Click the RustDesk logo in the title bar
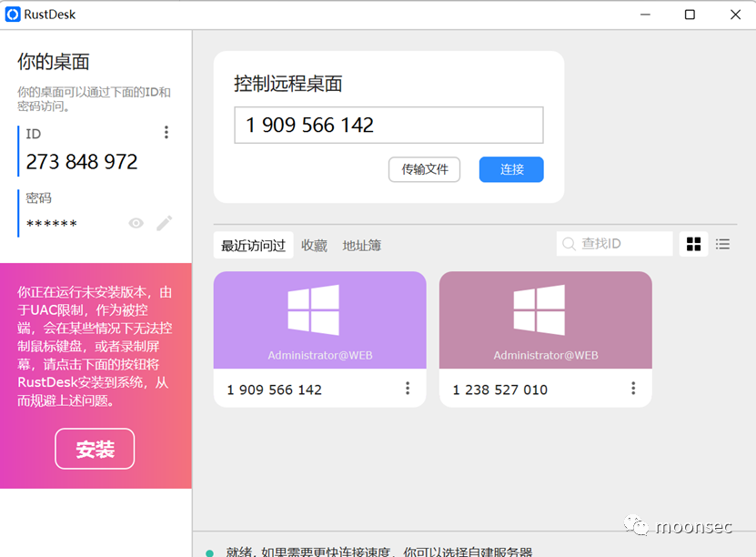This screenshot has height=557, width=756. (13, 15)
